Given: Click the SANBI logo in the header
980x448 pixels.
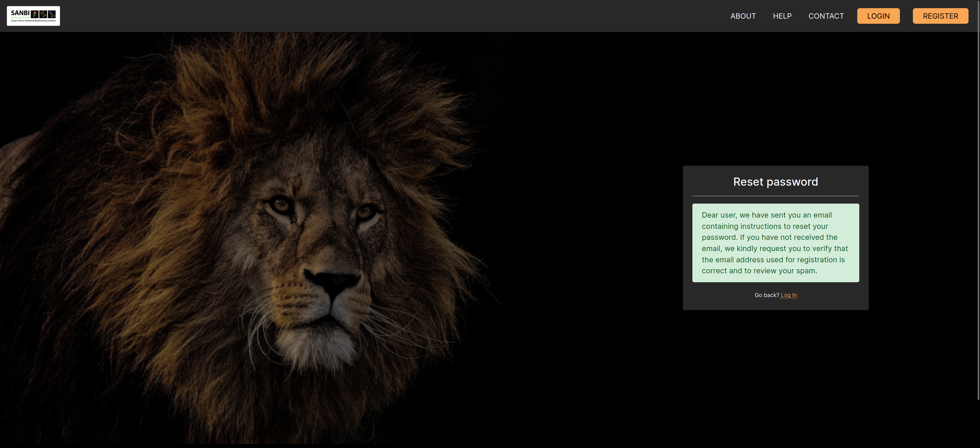Looking at the screenshot, I should 33,16.
